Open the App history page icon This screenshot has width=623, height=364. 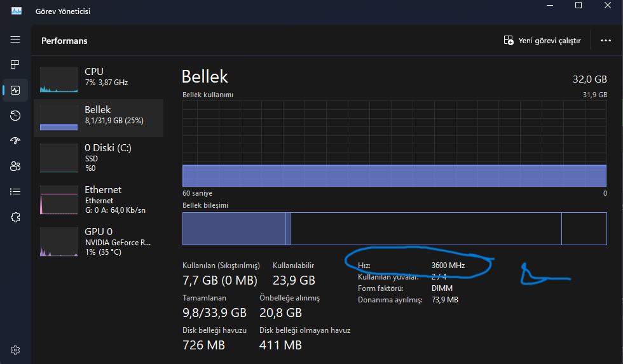pyautogui.click(x=15, y=116)
